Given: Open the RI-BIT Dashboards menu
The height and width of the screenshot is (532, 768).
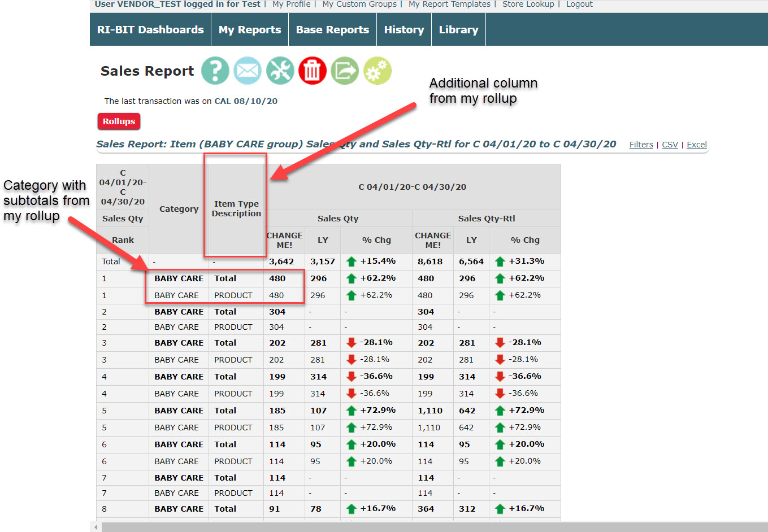Looking at the screenshot, I should pyautogui.click(x=150, y=30).
